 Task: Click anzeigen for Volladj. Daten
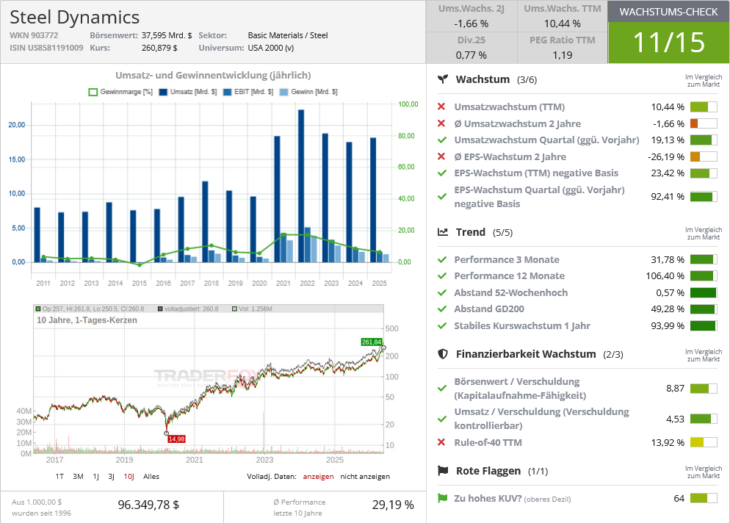[318, 476]
